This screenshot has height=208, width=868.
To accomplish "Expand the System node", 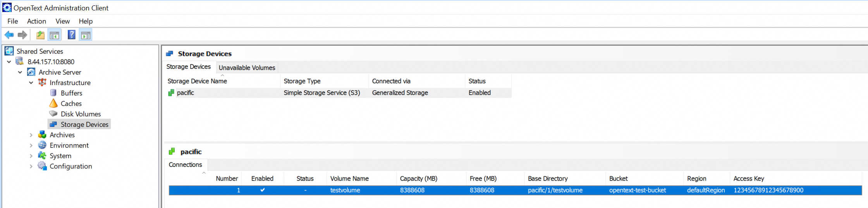I will click(31, 156).
